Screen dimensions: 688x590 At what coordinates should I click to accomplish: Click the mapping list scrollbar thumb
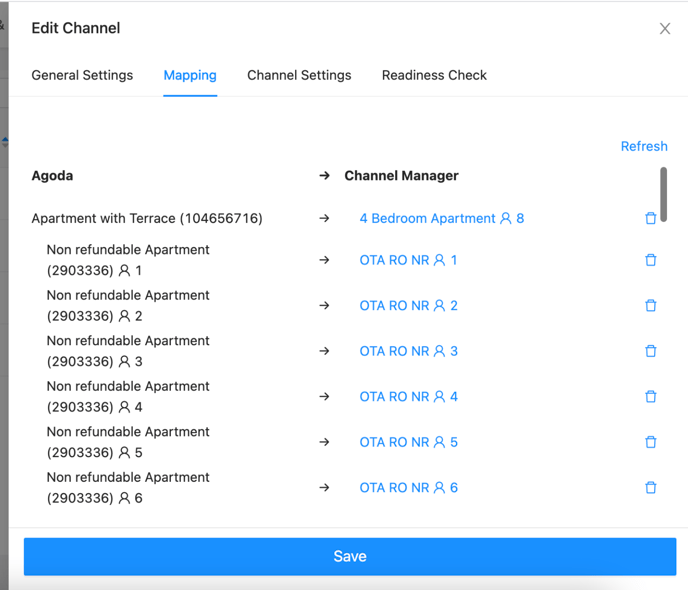pos(663,194)
